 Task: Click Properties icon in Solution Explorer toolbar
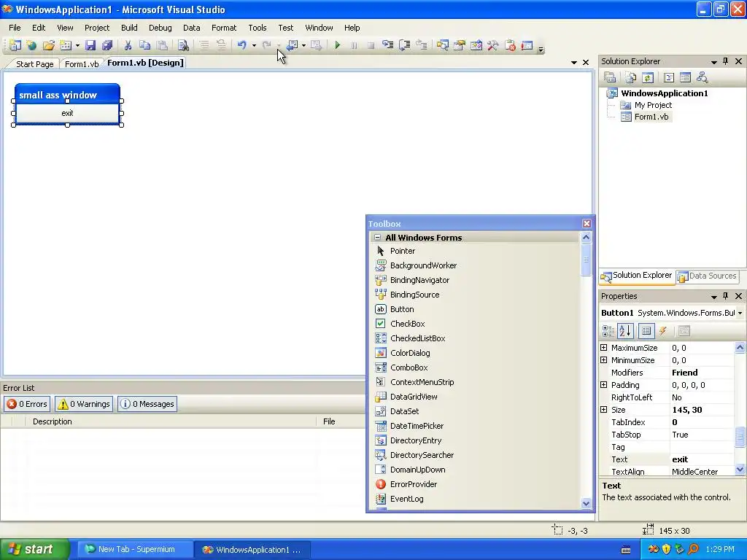coord(610,77)
